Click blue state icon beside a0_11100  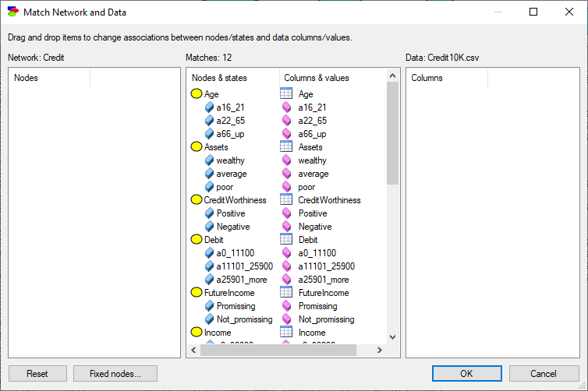point(209,253)
